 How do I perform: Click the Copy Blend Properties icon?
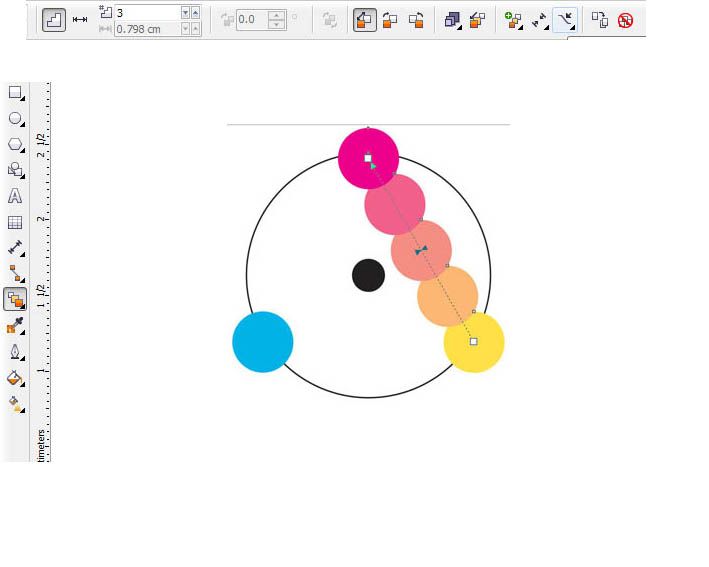click(x=599, y=19)
